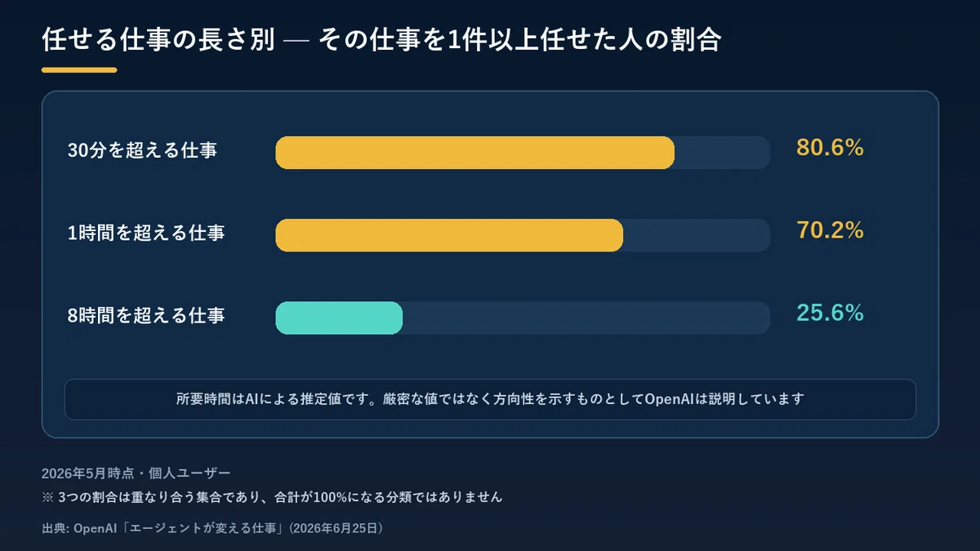Viewport: 980px width, 551px height.
Task: Click the ※ 3つの割合 footnote
Action: (271, 496)
